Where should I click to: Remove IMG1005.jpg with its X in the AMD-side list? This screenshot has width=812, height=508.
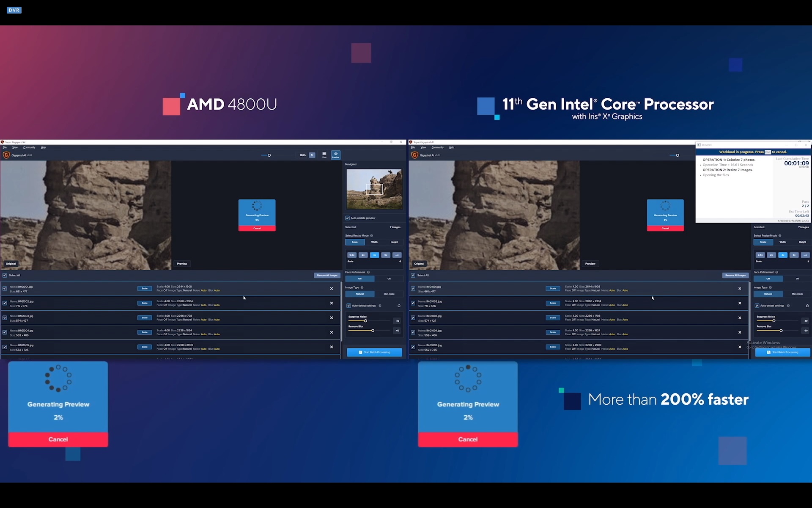[x=332, y=347]
